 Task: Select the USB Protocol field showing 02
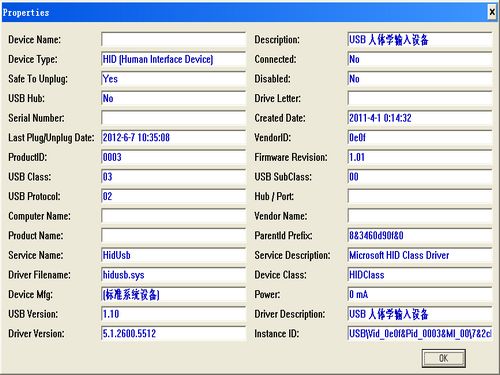[173, 197]
